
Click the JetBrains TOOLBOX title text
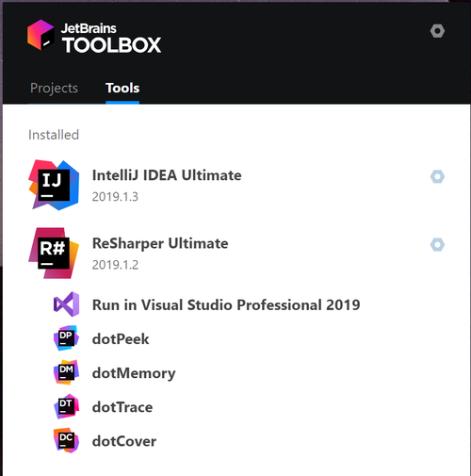(x=111, y=38)
